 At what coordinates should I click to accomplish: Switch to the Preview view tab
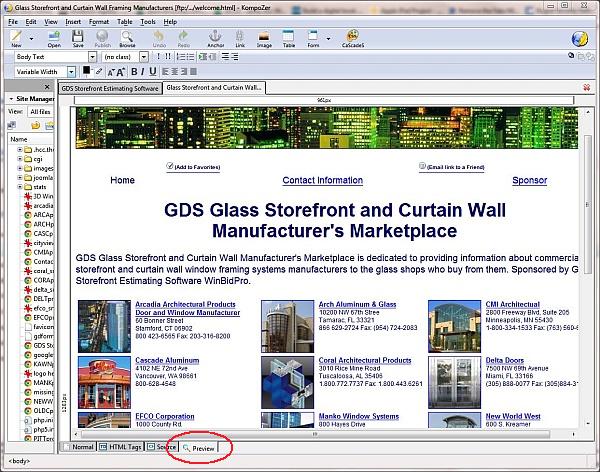tap(199, 448)
